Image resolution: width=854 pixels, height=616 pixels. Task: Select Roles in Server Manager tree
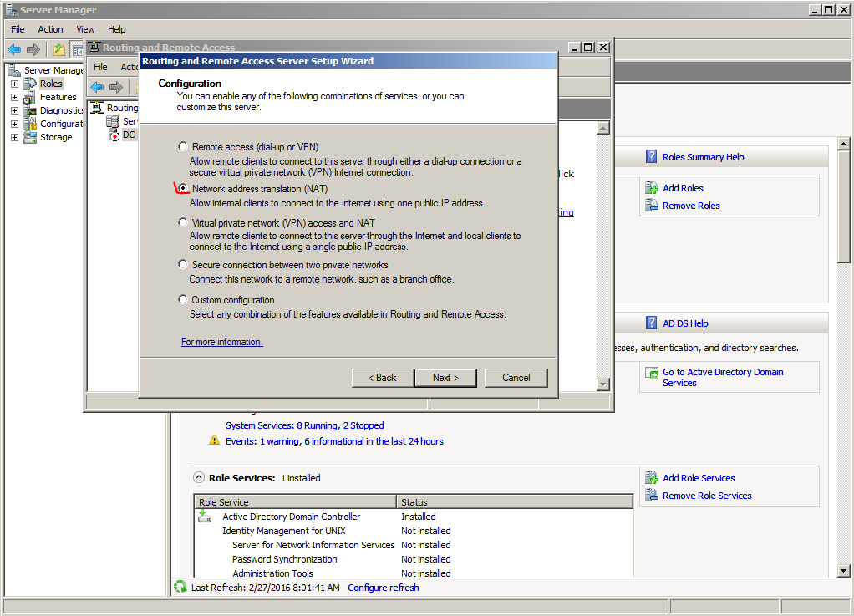51,84
